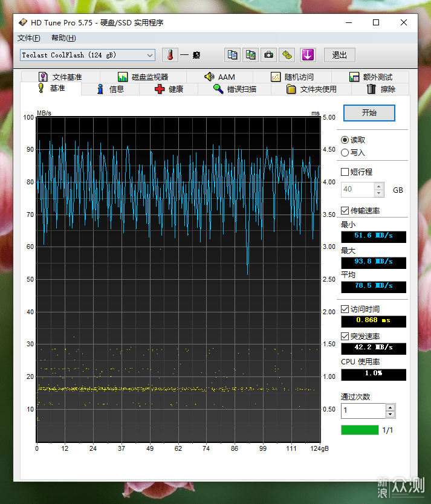Open the 错误扫描 tab
The width and height of the screenshot is (431, 504).
click(235, 89)
